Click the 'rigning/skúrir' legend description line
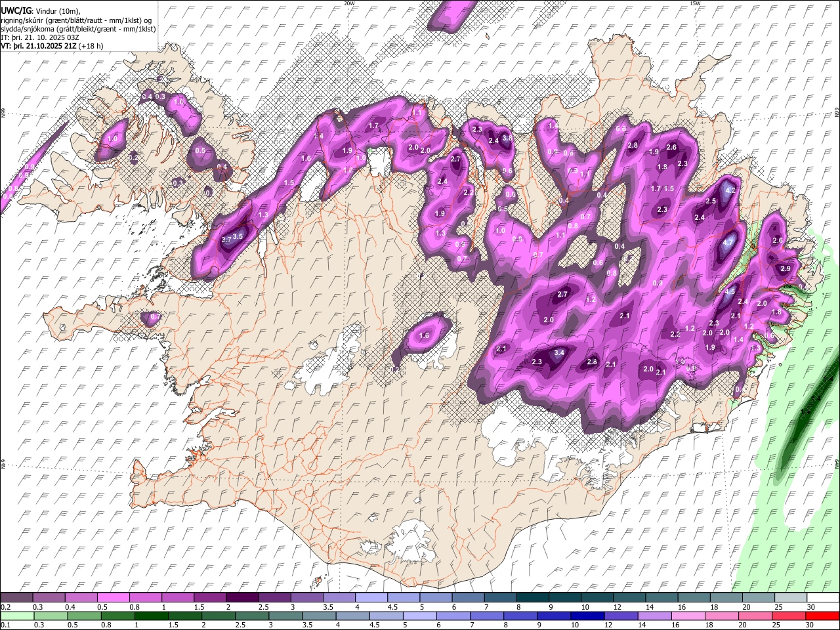This screenshot has width=840, height=630. click(77, 20)
